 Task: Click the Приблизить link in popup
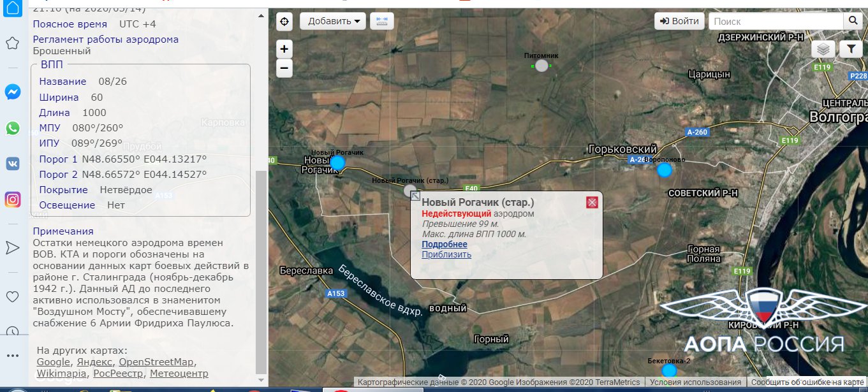coord(446,254)
